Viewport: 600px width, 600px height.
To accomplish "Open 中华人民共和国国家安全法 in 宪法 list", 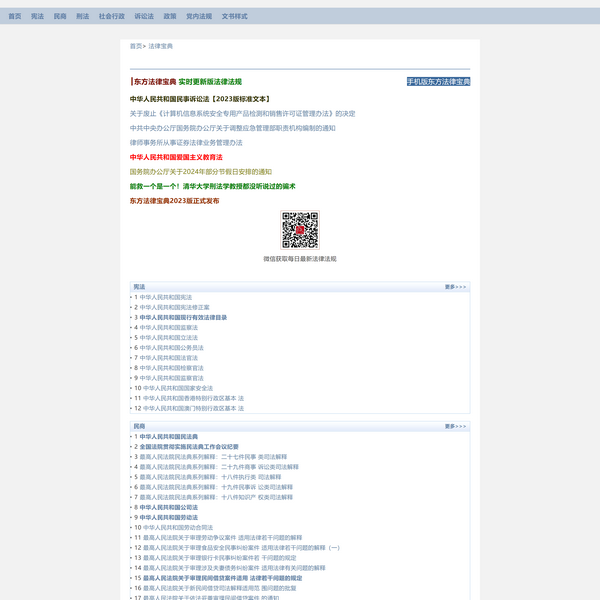I will 176,388.
